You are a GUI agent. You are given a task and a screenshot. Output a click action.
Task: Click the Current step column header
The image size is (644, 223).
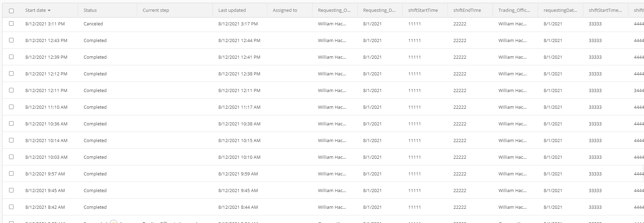pos(156,10)
